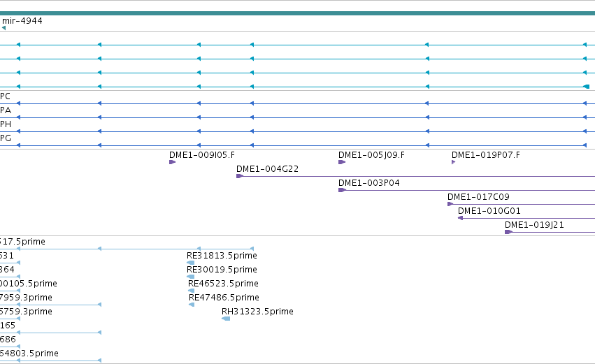Select the DME1-010G01 feature label

pyautogui.click(x=489, y=211)
